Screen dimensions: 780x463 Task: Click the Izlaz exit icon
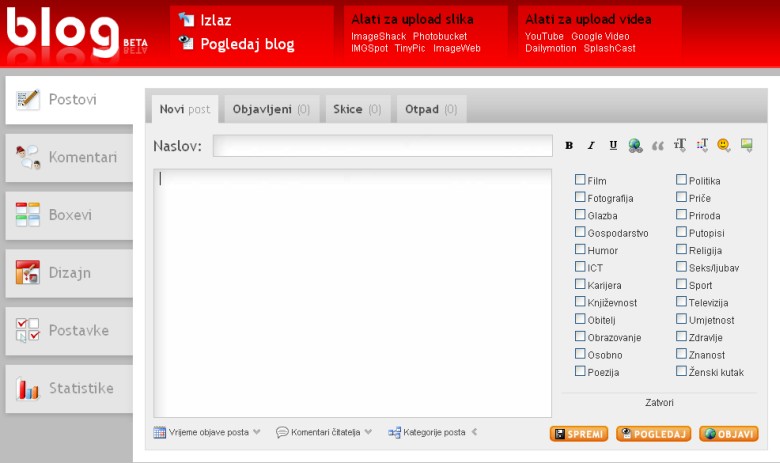click(x=186, y=19)
